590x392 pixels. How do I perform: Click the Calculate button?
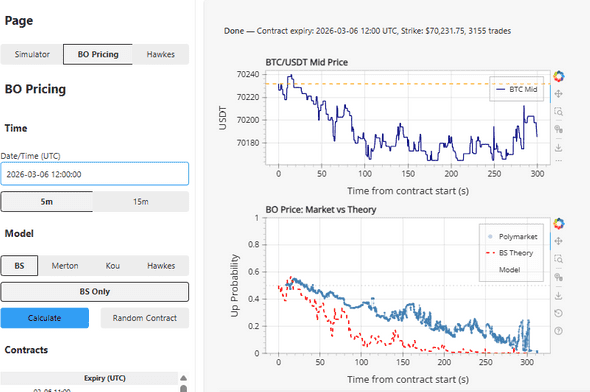pyautogui.click(x=44, y=318)
